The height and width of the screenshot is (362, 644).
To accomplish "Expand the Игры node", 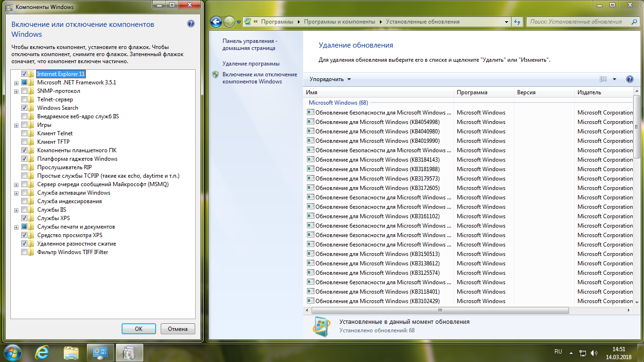I will click(x=17, y=125).
